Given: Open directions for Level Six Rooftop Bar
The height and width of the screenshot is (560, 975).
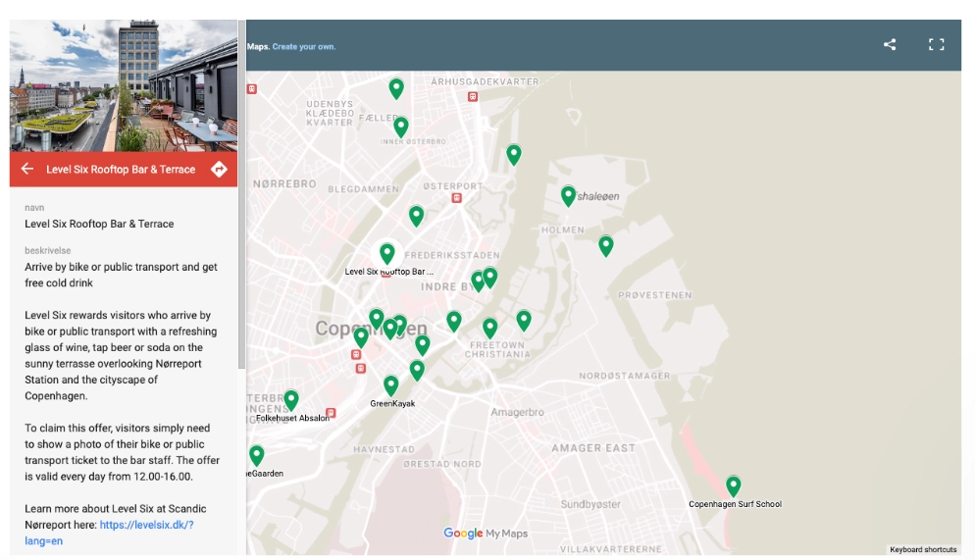Looking at the screenshot, I should [219, 169].
